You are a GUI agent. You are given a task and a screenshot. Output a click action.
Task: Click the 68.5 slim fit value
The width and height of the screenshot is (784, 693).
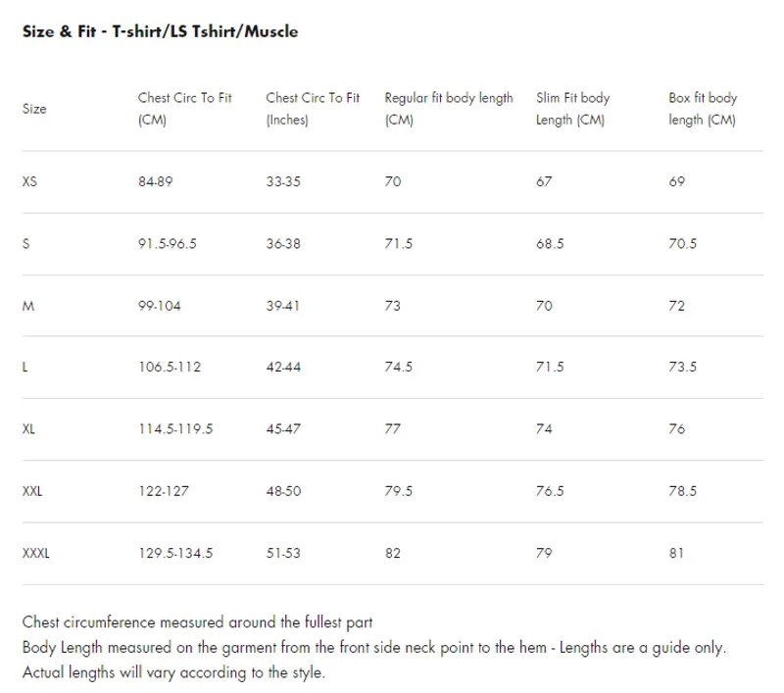550,243
